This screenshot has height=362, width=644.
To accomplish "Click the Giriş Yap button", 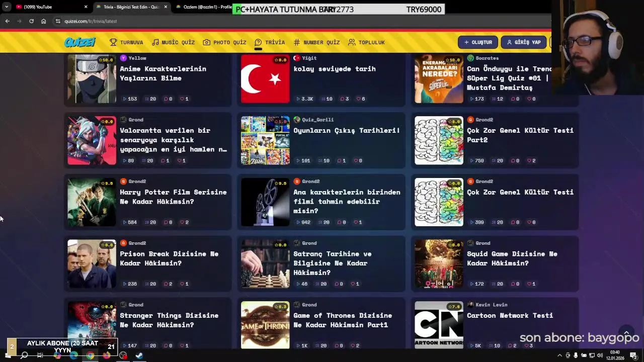I will (524, 42).
